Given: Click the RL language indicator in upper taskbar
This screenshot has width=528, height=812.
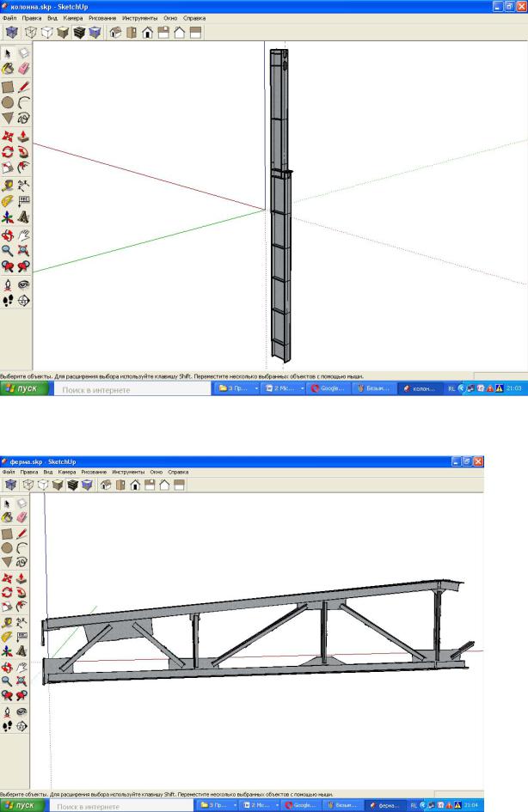Looking at the screenshot, I should pyautogui.click(x=451, y=388).
